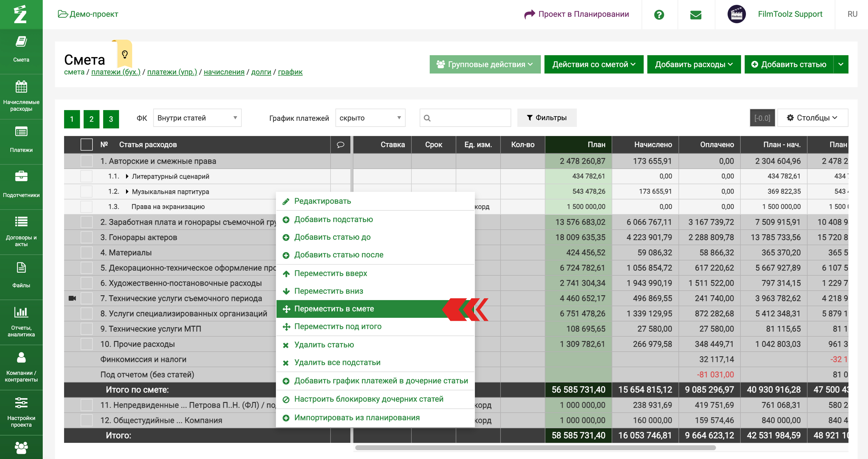Choose Удалить все подстатьи
This screenshot has width=868, height=459.
(x=375, y=363)
